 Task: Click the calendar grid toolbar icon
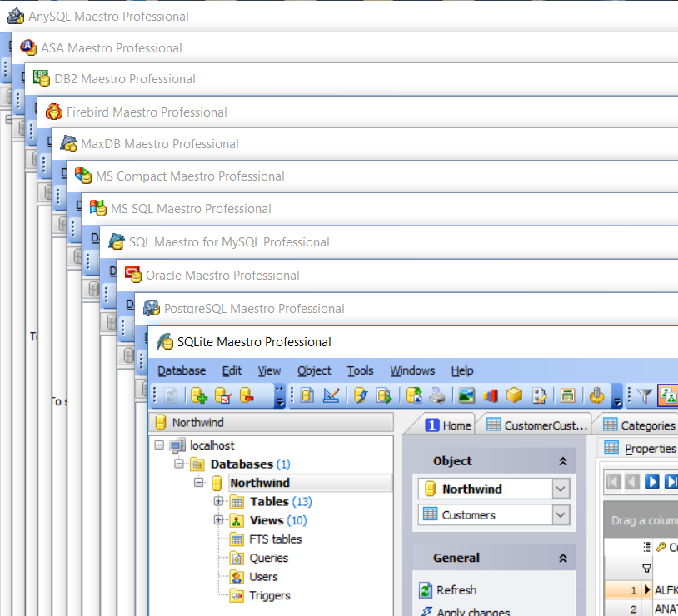(x=567, y=395)
